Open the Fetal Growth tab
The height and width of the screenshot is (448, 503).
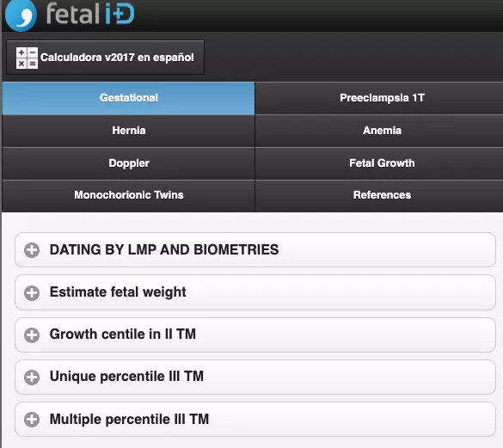pyautogui.click(x=379, y=163)
